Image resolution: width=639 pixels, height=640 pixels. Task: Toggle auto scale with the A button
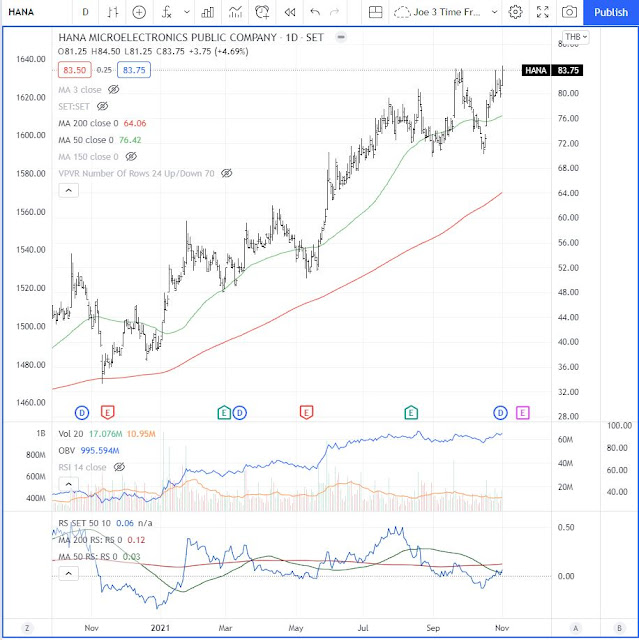click(x=576, y=628)
